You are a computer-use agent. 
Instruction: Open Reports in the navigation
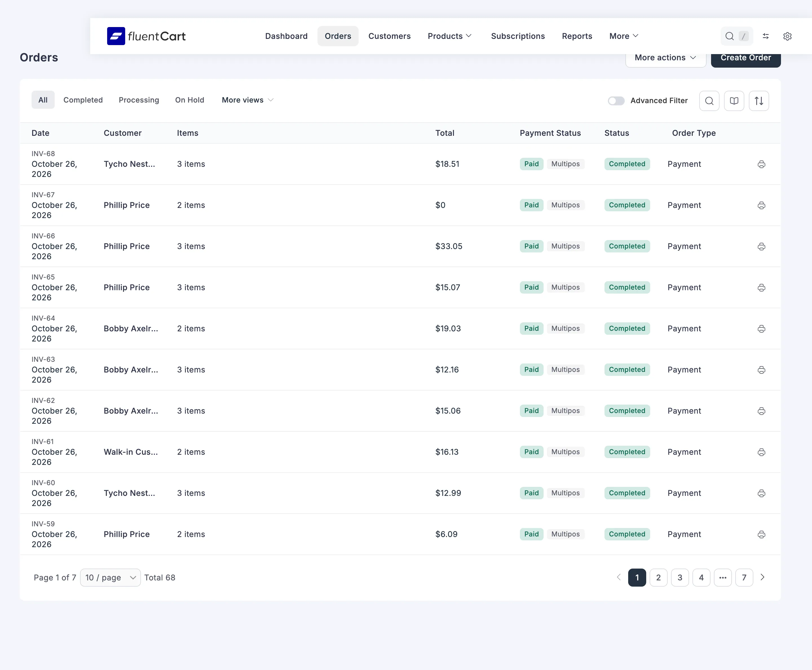(x=577, y=36)
